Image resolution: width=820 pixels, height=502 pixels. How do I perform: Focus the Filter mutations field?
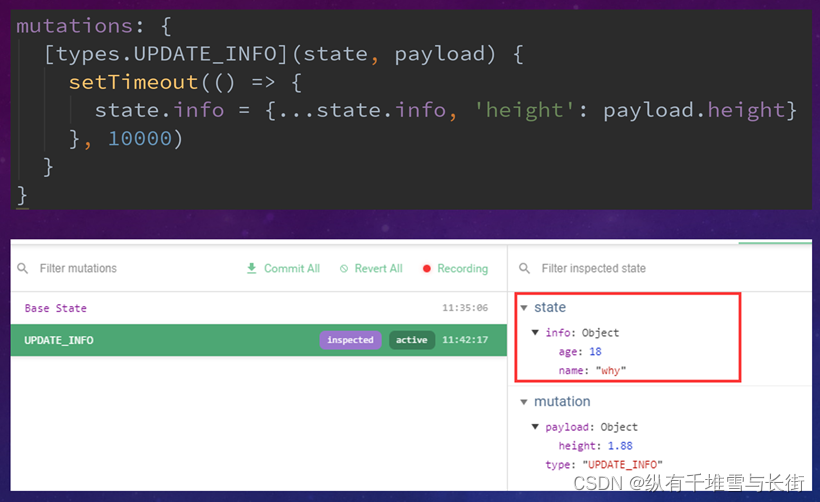tap(78, 268)
